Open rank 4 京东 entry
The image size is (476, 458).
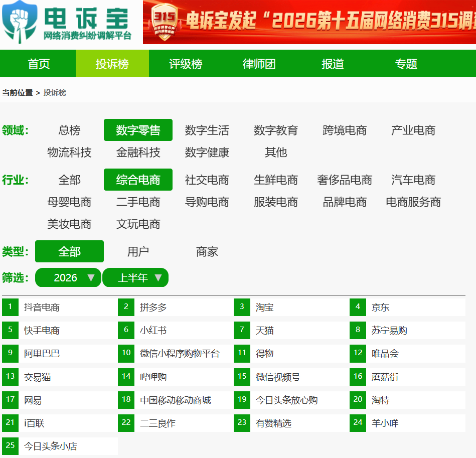point(407,307)
